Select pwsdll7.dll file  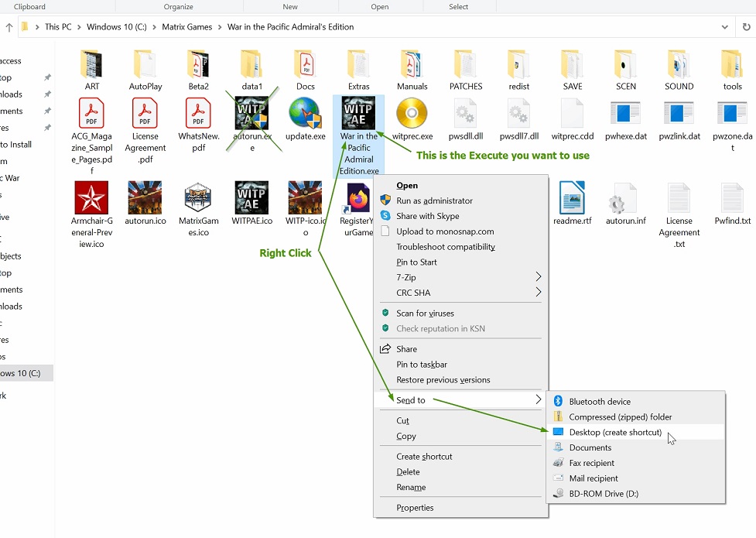(518, 118)
